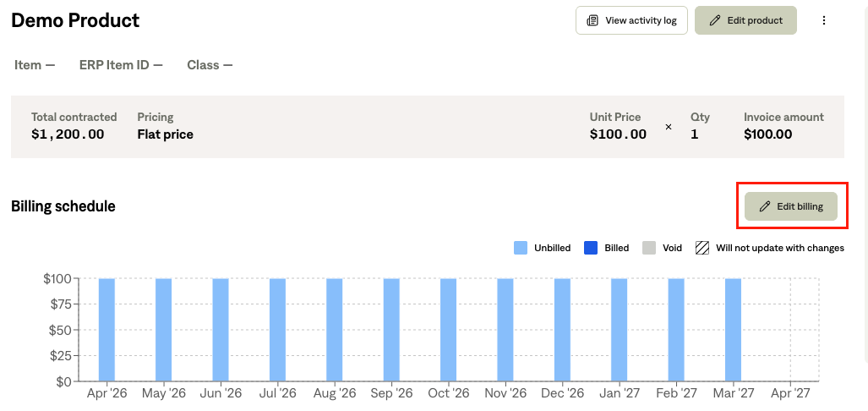Click the Edit product button
This screenshot has height=411, width=868.
[x=745, y=20]
